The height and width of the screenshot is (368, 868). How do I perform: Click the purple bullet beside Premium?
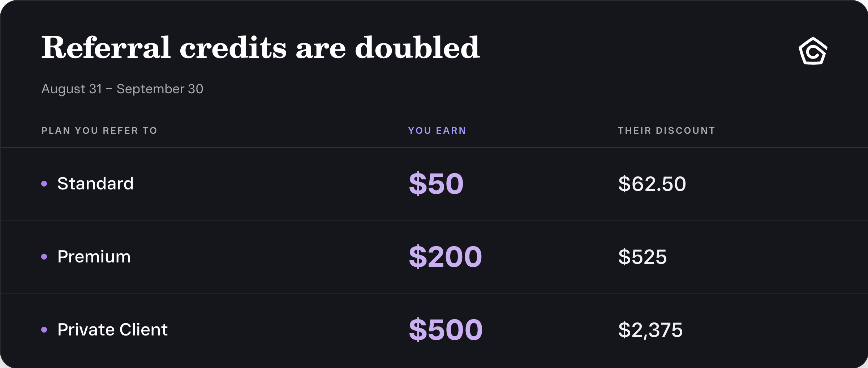[44, 257]
